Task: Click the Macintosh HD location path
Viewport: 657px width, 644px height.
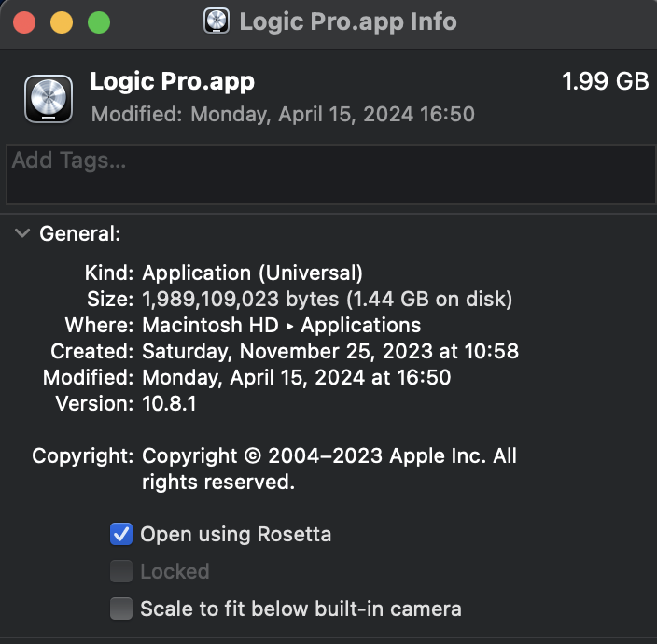Action: (210, 325)
